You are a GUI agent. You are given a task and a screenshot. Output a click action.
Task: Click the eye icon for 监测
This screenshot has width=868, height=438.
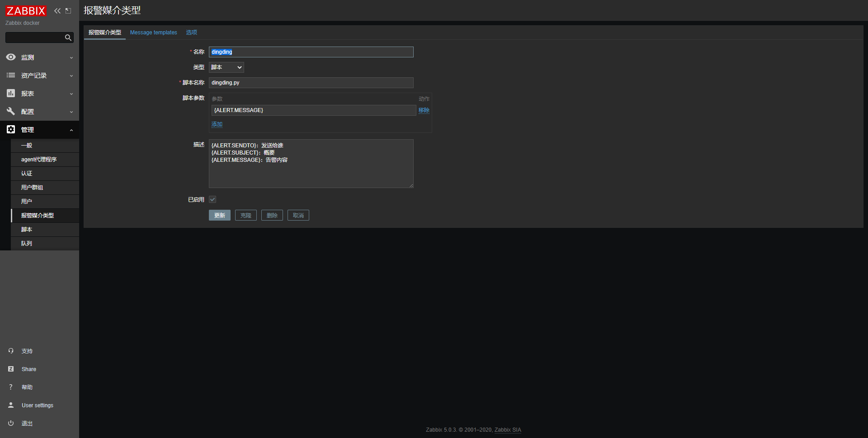point(11,57)
